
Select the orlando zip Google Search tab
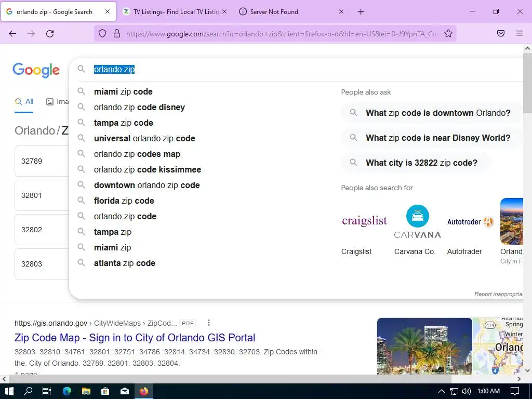58,12
